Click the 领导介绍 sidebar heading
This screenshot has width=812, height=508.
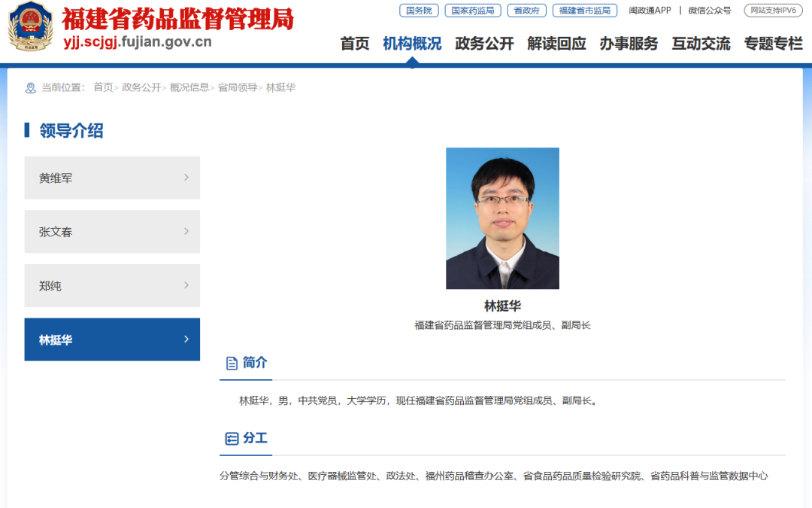tap(71, 131)
